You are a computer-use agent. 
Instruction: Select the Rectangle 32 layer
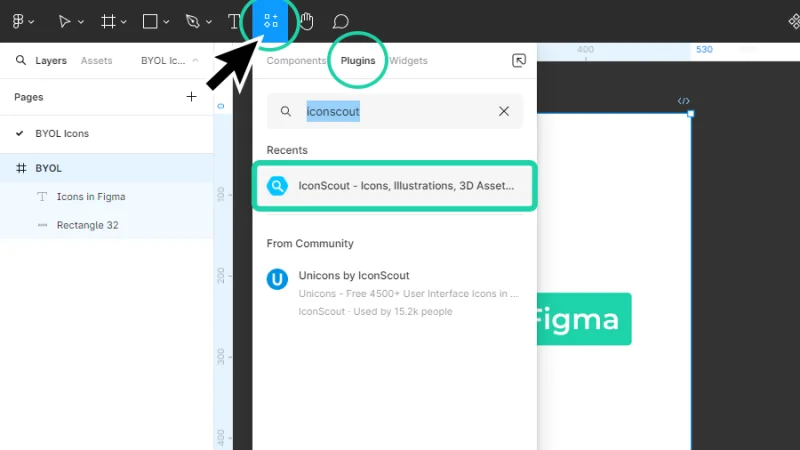pyautogui.click(x=107, y=225)
